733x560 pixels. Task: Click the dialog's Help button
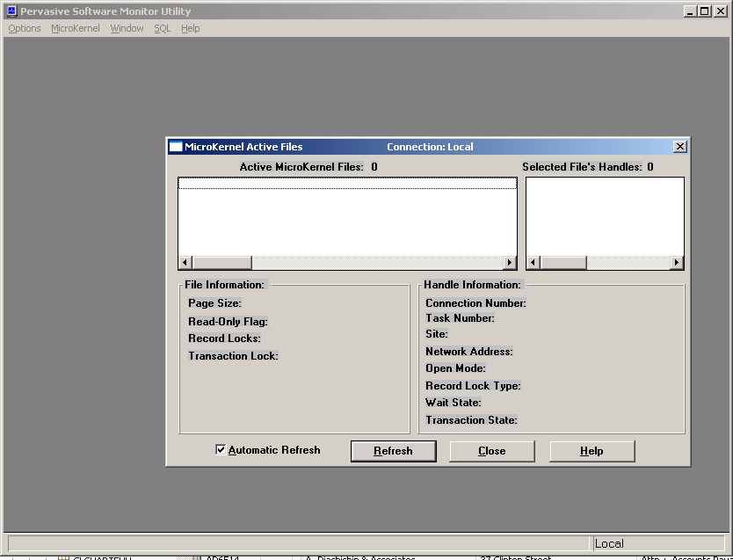coord(591,451)
